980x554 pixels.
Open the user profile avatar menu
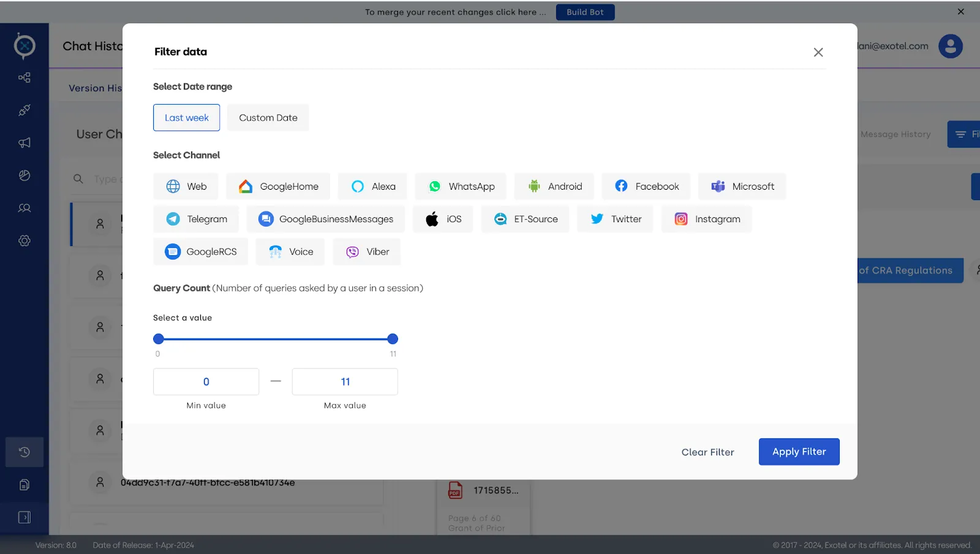pyautogui.click(x=951, y=46)
